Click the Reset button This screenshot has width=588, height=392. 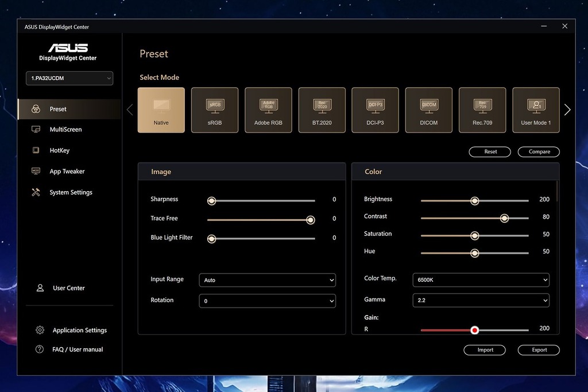point(490,152)
